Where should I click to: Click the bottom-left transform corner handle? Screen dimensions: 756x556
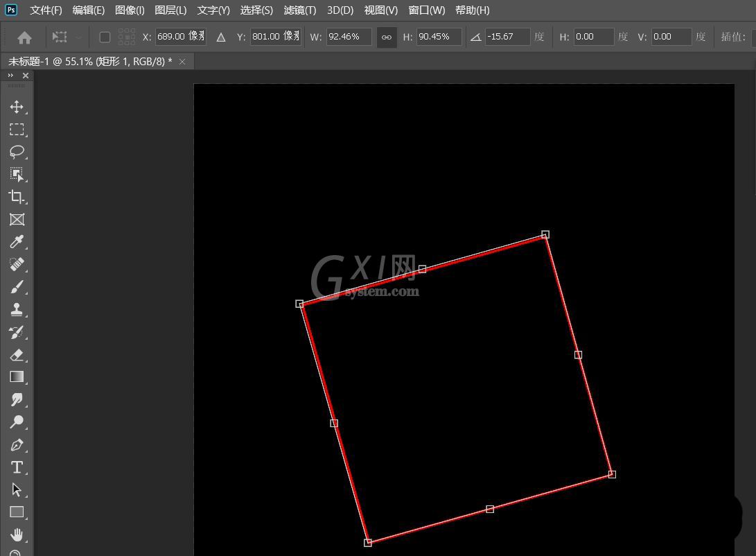tap(368, 543)
